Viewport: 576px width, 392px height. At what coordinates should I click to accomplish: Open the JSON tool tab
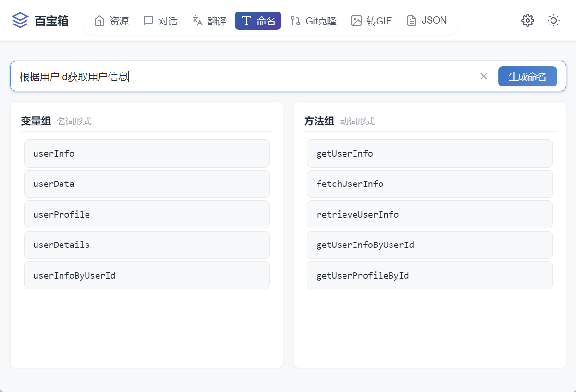[x=427, y=21]
